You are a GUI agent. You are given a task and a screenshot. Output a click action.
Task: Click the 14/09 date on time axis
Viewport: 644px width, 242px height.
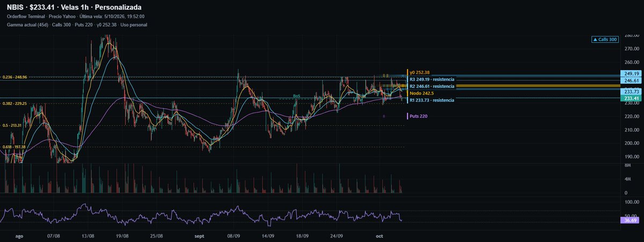coord(268,236)
